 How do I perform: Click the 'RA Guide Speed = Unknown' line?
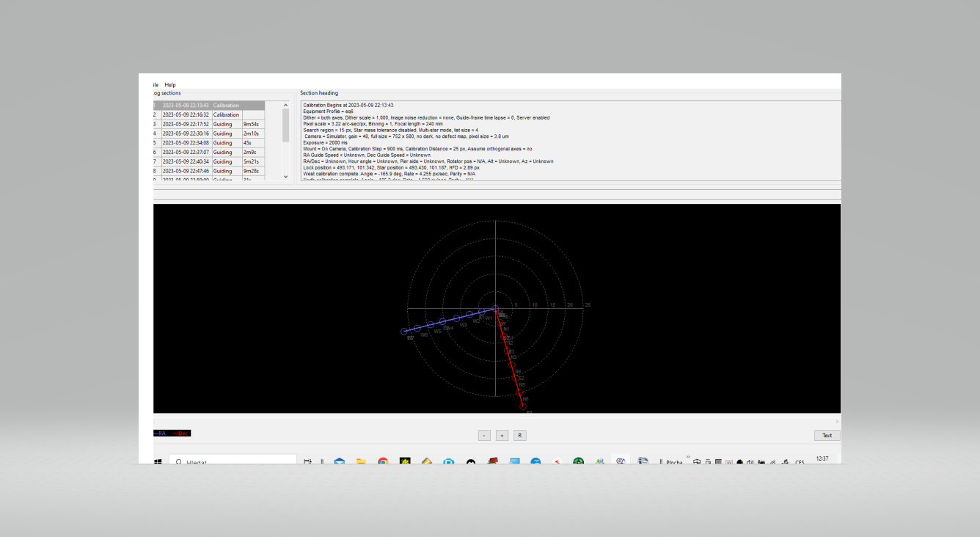tap(367, 156)
